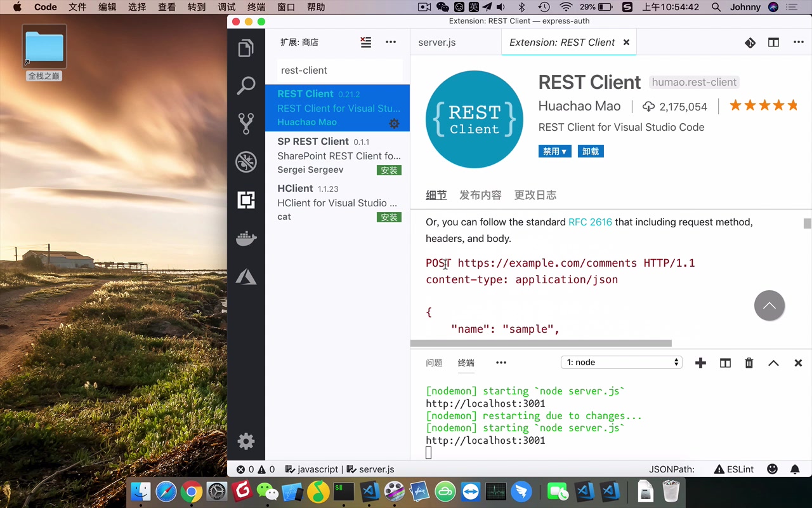
Task: Open notifications bell in status bar
Action: pyautogui.click(x=795, y=469)
